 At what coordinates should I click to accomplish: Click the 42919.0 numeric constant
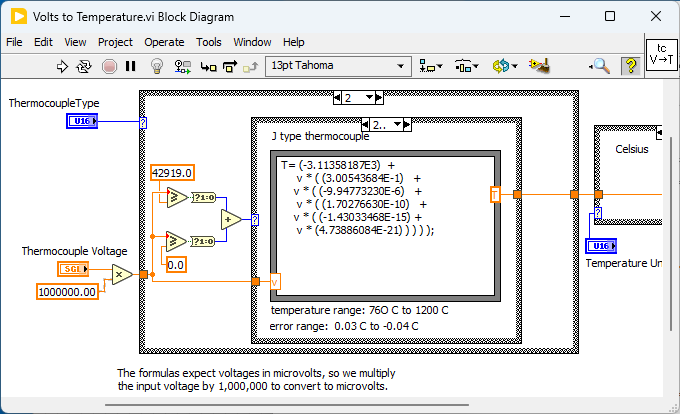coord(172,173)
